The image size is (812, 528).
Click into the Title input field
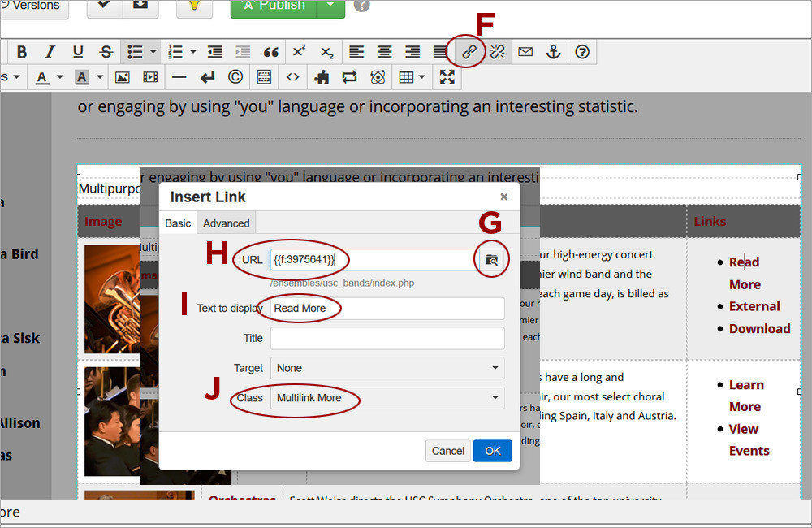click(387, 339)
